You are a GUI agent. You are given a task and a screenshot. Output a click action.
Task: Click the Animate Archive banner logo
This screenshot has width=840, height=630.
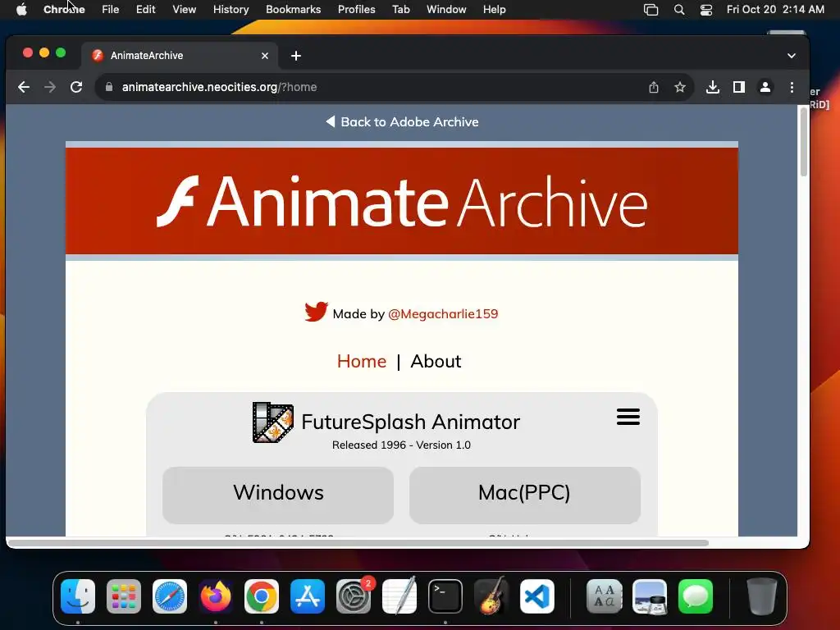[402, 201]
